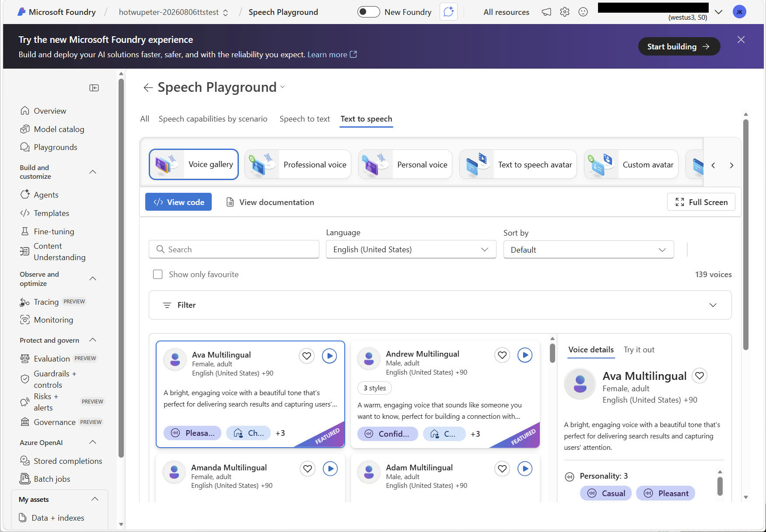This screenshot has height=532, width=766.
Task: Switch to Speech to text tab
Action: pos(304,119)
